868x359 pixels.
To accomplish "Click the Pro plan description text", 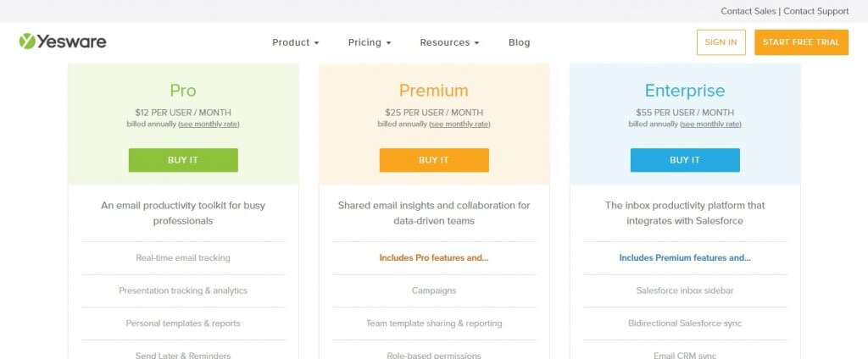I will point(183,213).
